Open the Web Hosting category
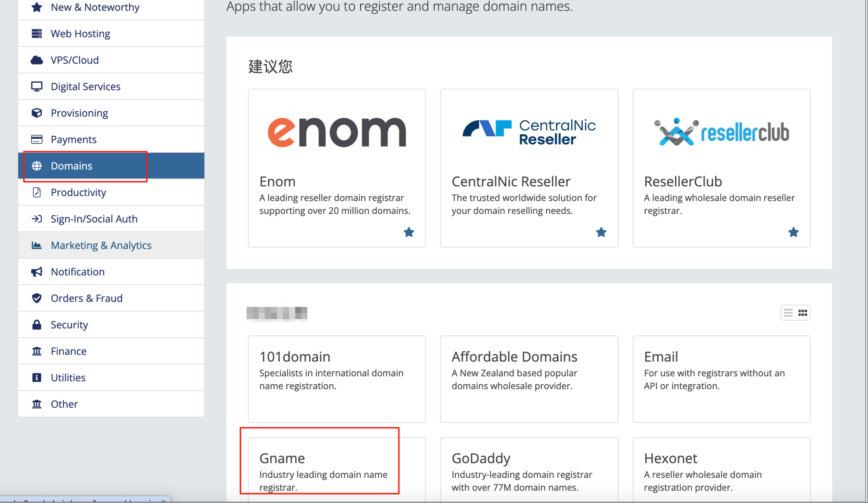Screen dimensions: 868x503 [111, 33]
